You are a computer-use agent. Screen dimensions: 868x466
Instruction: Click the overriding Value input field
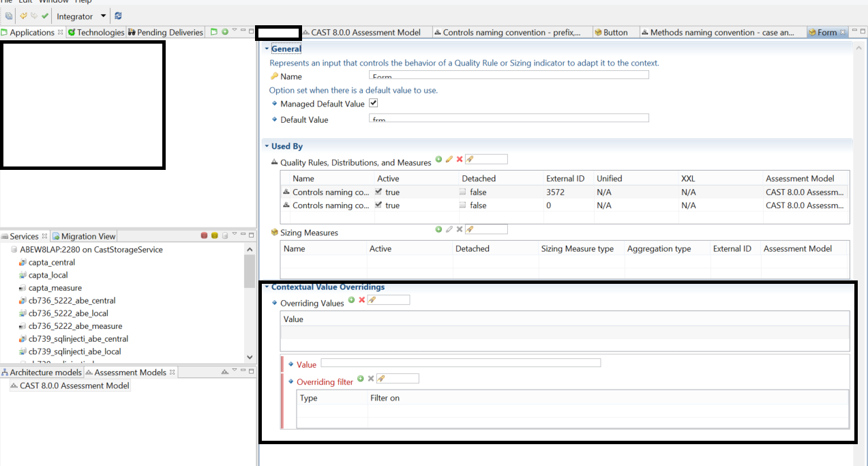461,363
